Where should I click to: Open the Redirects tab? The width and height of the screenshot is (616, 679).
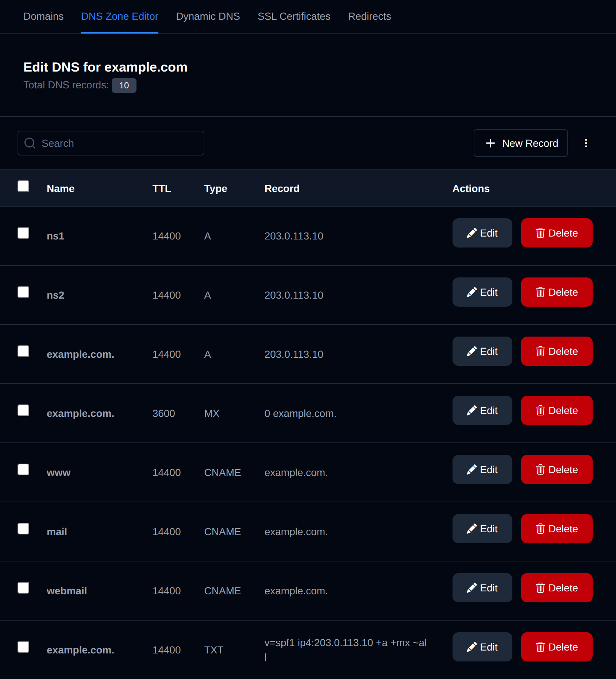click(x=369, y=16)
